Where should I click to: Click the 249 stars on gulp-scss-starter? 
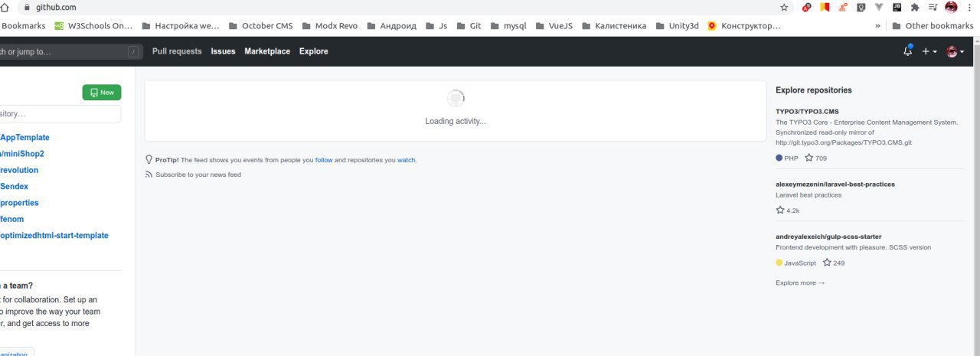(x=834, y=263)
